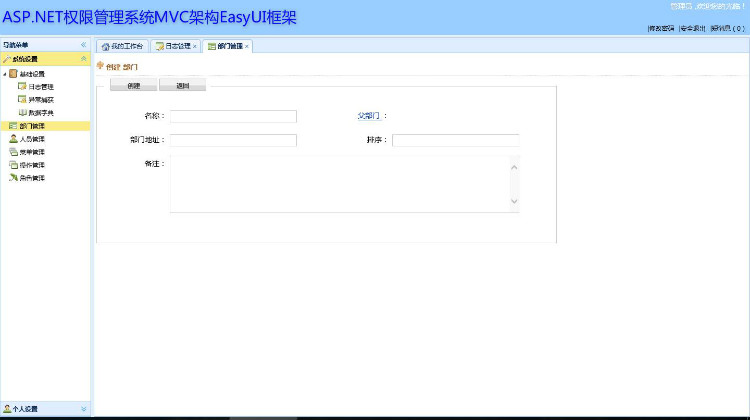
Task: Open 角色管理 via its icon
Action: coord(13,177)
